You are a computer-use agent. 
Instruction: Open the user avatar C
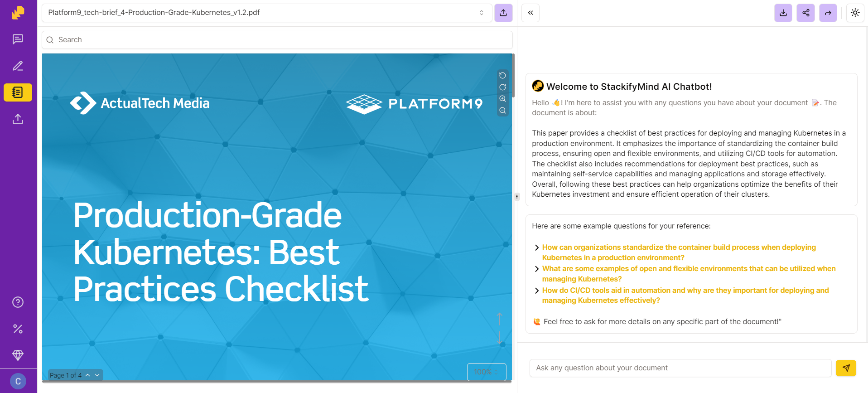pyautogui.click(x=18, y=381)
